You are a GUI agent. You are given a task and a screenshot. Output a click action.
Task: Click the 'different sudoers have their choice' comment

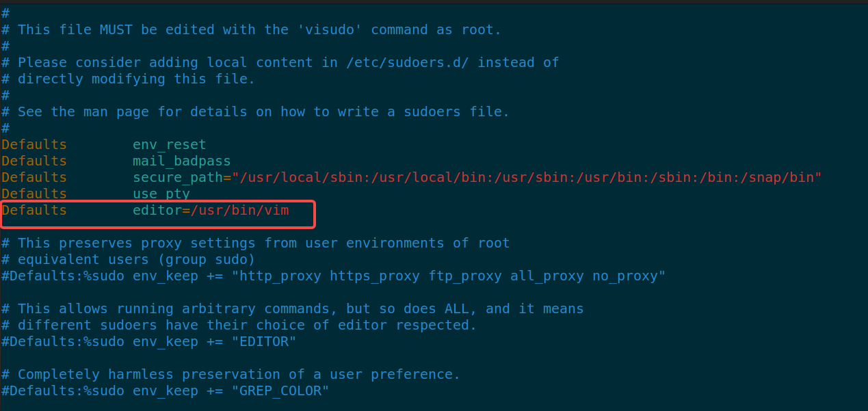(x=239, y=326)
